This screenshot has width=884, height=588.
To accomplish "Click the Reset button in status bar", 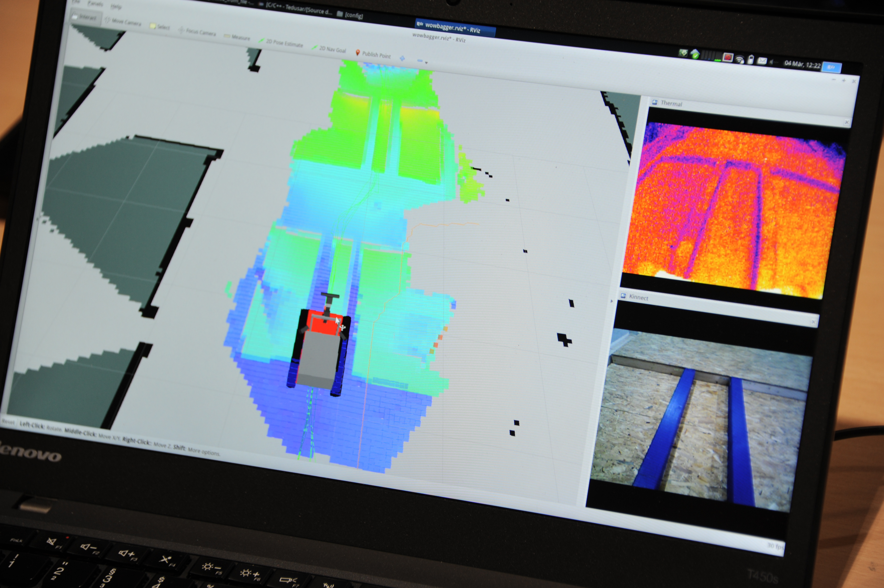I will tap(8, 422).
